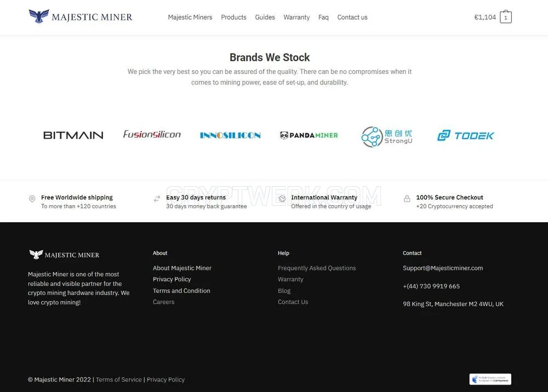Click the StrongU brand logo
Screen dimensions: 548x392
pyautogui.click(x=387, y=136)
